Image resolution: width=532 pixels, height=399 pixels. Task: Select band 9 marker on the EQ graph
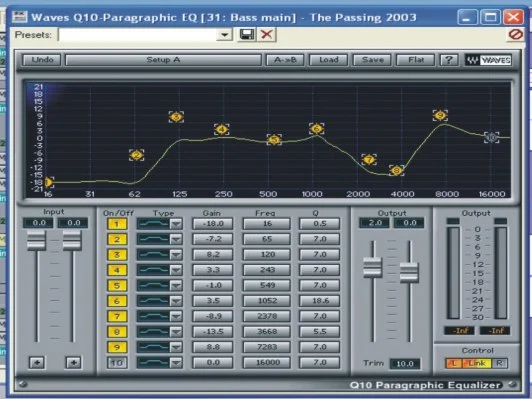point(440,115)
